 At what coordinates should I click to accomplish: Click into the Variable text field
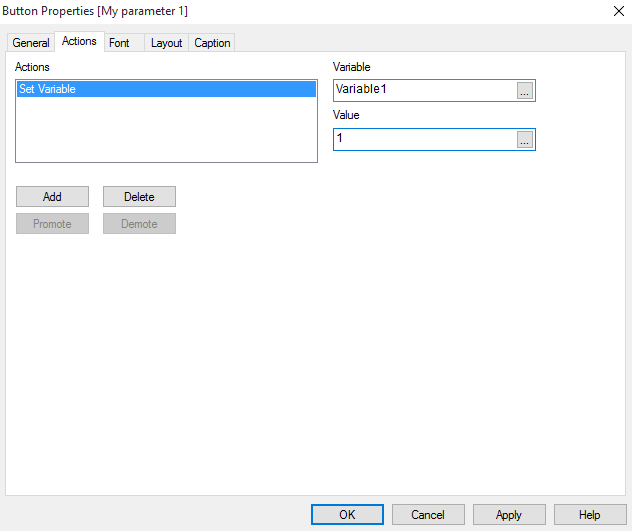pyautogui.click(x=423, y=91)
